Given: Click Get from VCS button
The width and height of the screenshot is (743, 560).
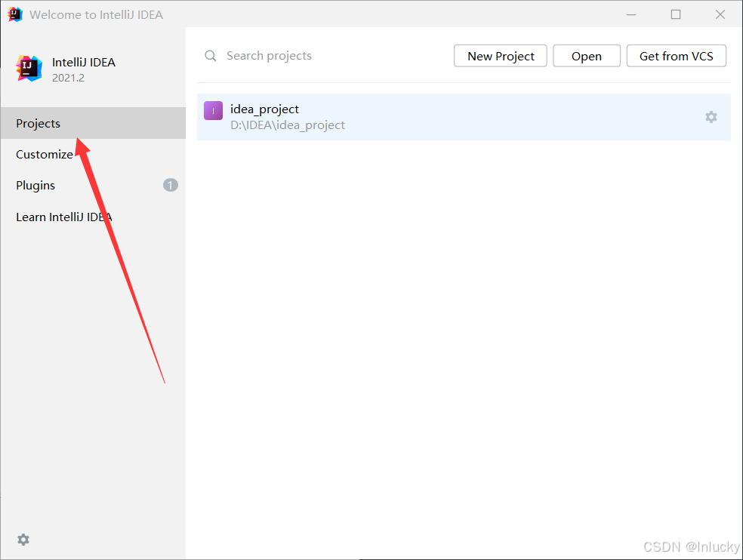Looking at the screenshot, I should (x=677, y=56).
